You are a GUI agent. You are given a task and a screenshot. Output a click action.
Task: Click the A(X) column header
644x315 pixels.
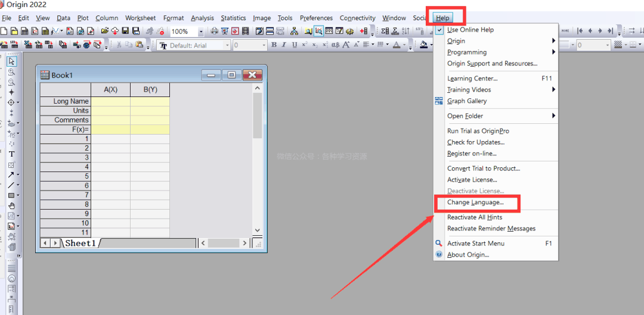(110, 90)
